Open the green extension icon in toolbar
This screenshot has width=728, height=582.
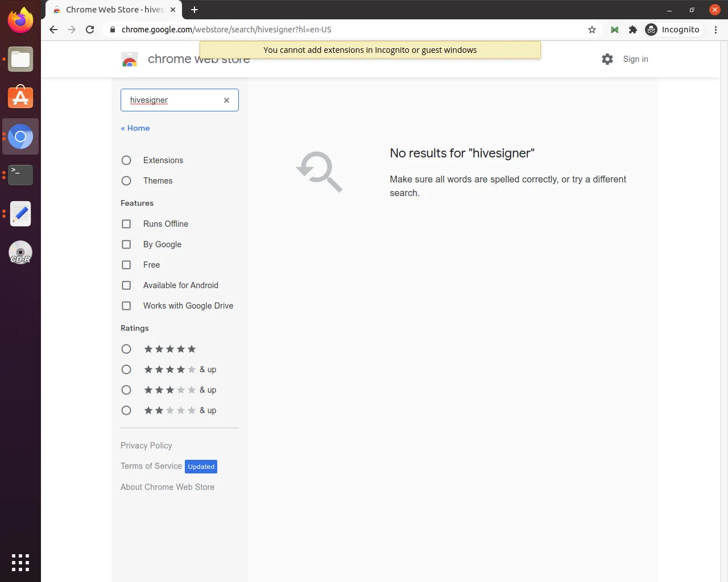(615, 30)
